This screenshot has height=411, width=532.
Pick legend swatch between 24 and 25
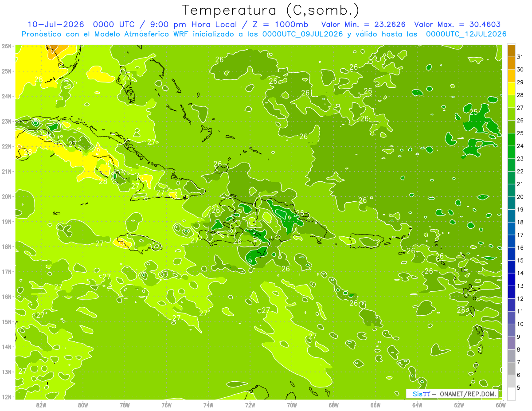click(x=512, y=139)
